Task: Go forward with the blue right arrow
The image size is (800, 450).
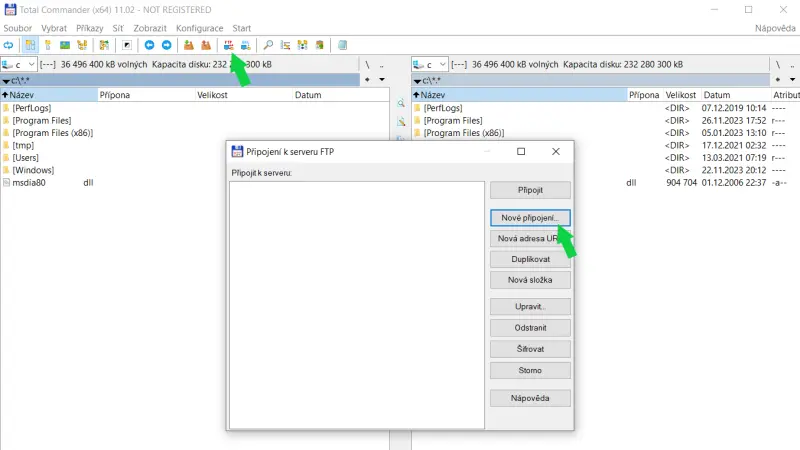Action: coord(166,45)
